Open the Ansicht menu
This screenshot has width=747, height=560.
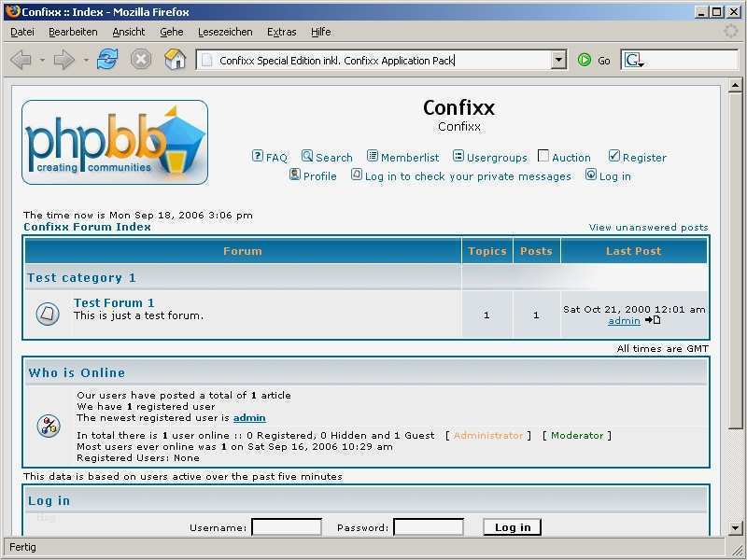tap(129, 32)
